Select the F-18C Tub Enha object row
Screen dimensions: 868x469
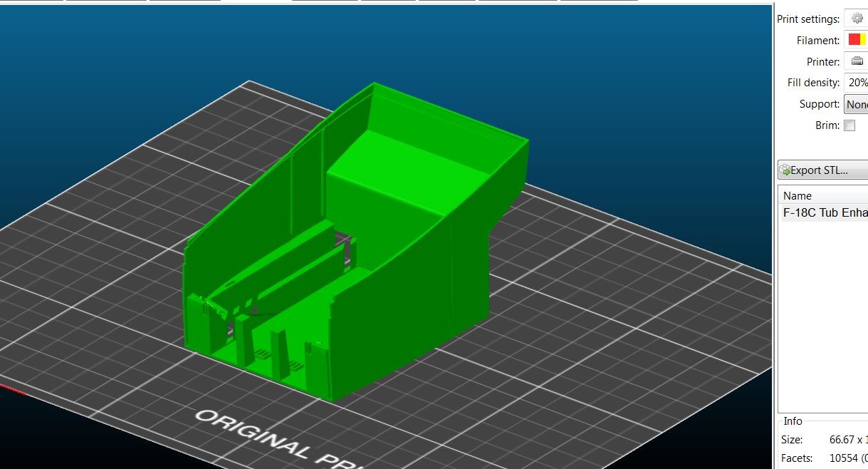(x=824, y=212)
